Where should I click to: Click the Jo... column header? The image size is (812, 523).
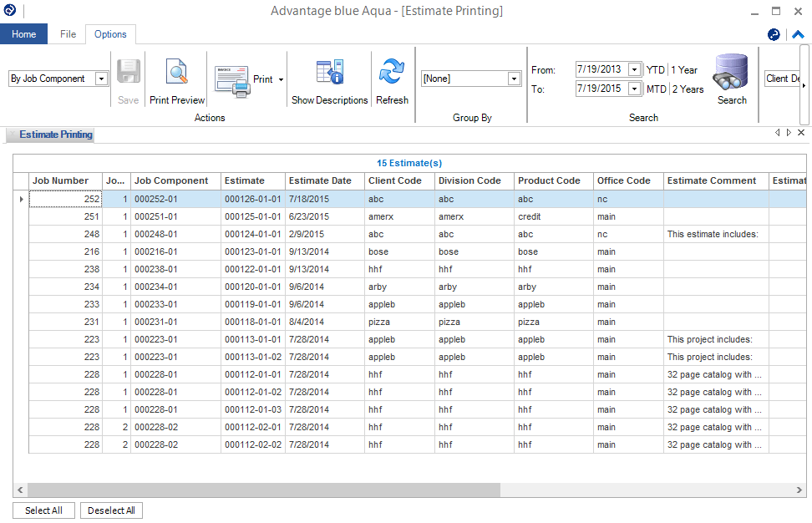(116, 180)
